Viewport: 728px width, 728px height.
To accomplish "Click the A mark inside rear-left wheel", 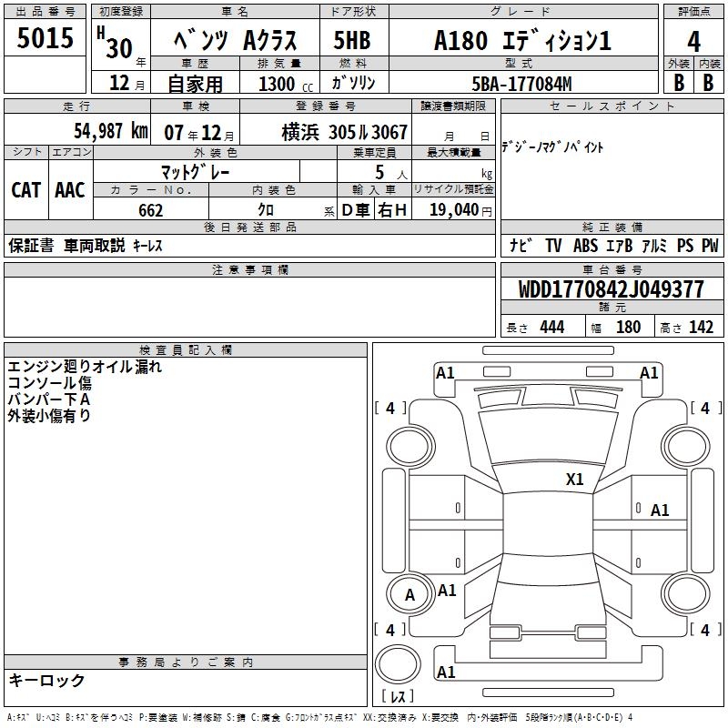I will click(x=410, y=595).
